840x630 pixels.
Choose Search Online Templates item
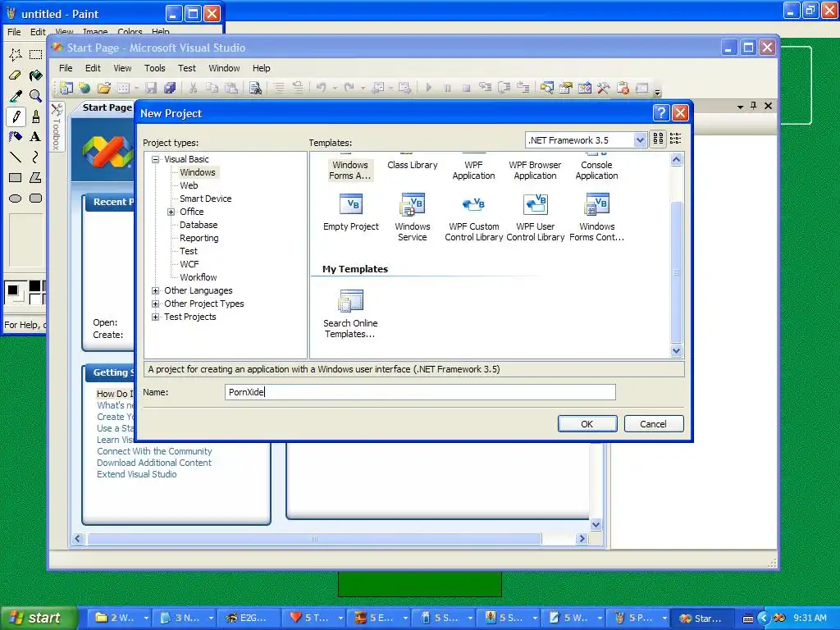pyautogui.click(x=351, y=314)
